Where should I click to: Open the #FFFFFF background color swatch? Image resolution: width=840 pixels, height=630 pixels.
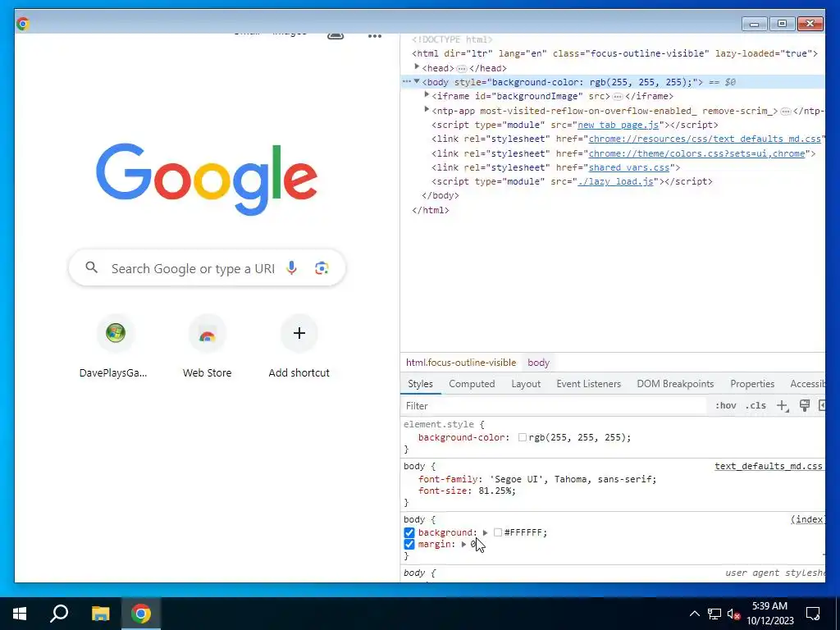click(x=498, y=532)
